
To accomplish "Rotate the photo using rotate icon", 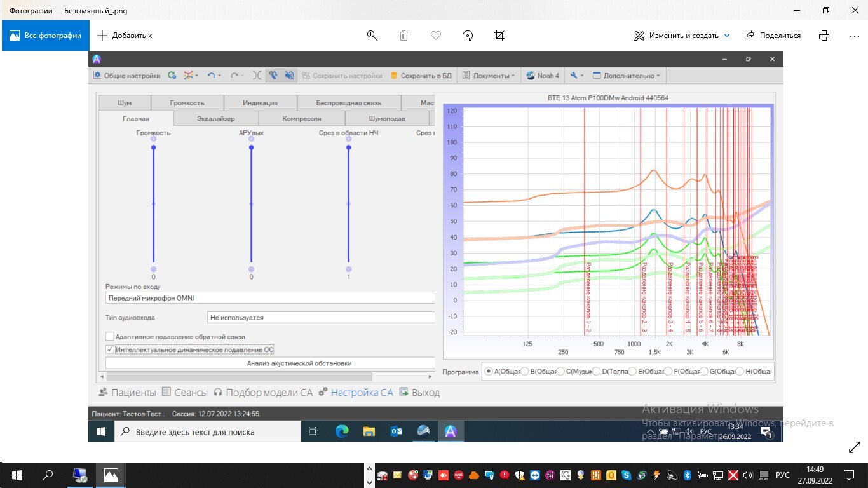I will tap(468, 36).
